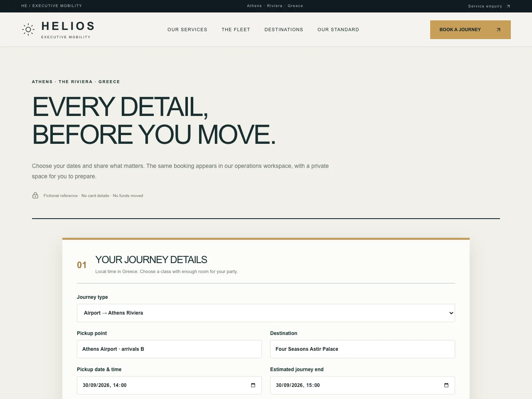532x399 pixels.
Task: Open Our Services menu item
Action: coord(187,30)
